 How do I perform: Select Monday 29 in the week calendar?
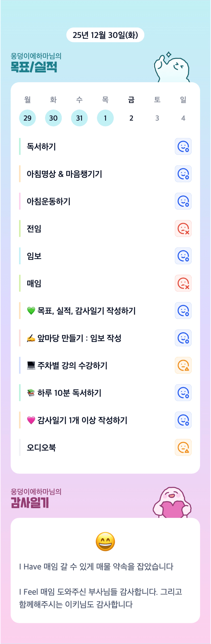point(27,118)
